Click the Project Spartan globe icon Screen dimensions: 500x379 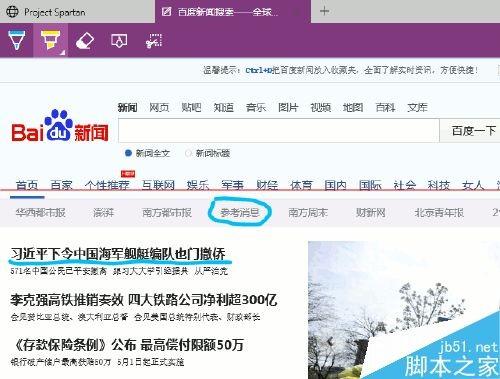point(12,12)
